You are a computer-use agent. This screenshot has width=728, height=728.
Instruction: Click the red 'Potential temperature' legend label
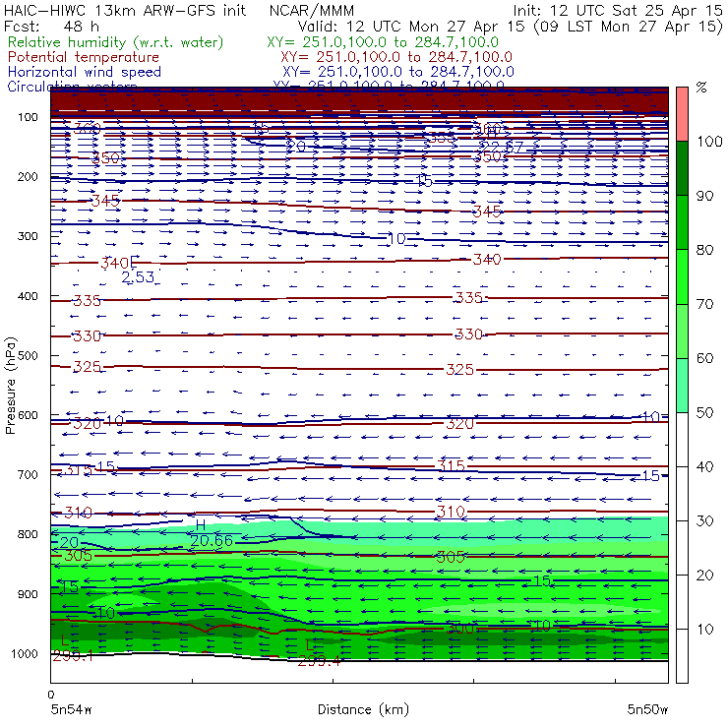click(x=84, y=57)
